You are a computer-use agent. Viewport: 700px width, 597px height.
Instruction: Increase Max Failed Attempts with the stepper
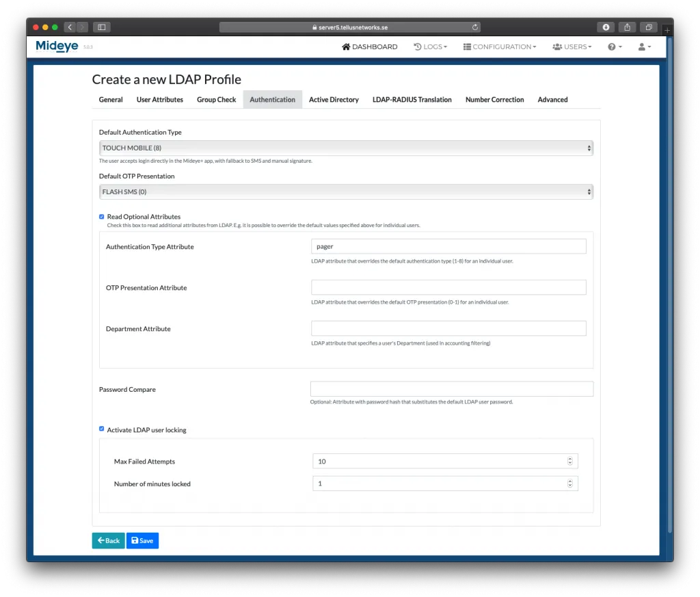coord(569,458)
